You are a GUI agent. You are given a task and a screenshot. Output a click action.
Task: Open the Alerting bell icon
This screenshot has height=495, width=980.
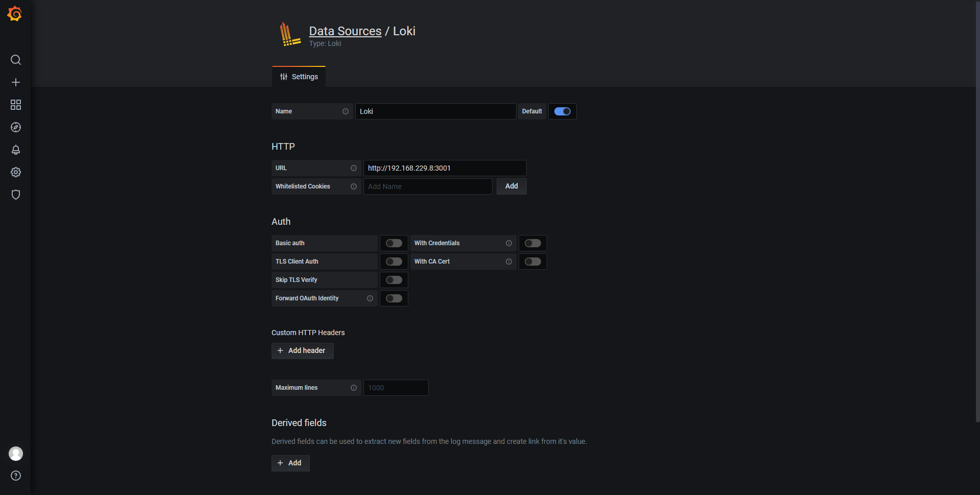(x=16, y=150)
